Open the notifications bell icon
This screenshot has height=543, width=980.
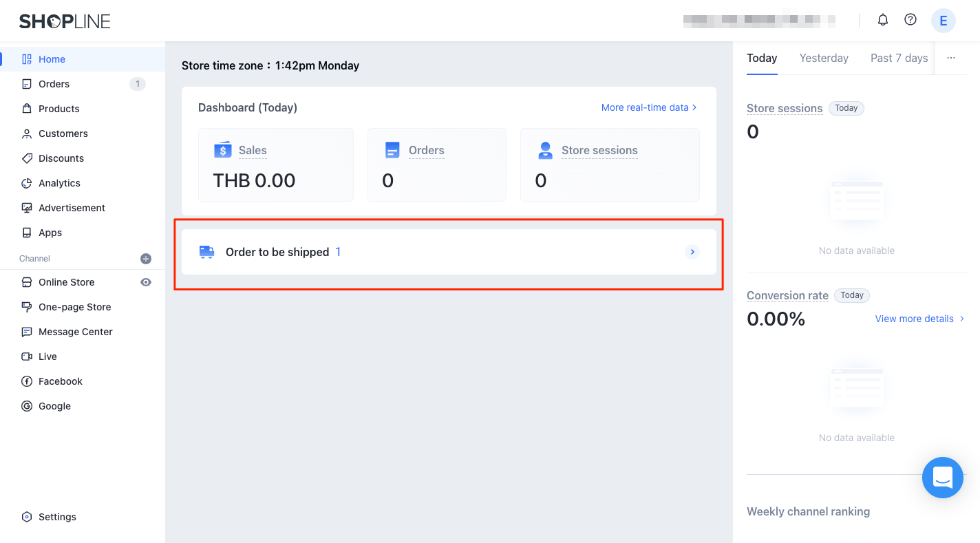883,20
